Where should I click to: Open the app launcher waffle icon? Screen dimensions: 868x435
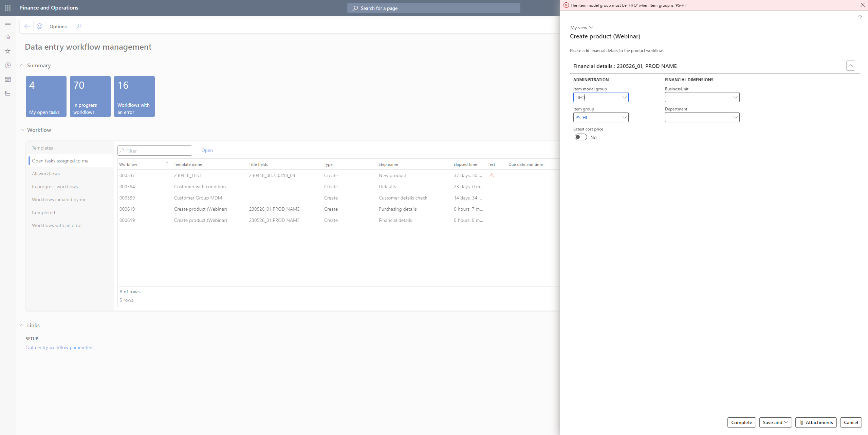[x=8, y=8]
